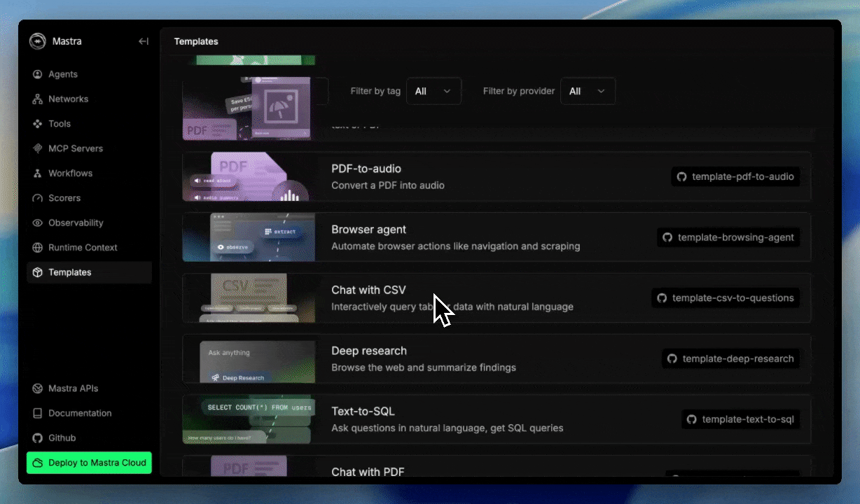
Task: Click the Networks icon in sidebar
Action: [38, 99]
